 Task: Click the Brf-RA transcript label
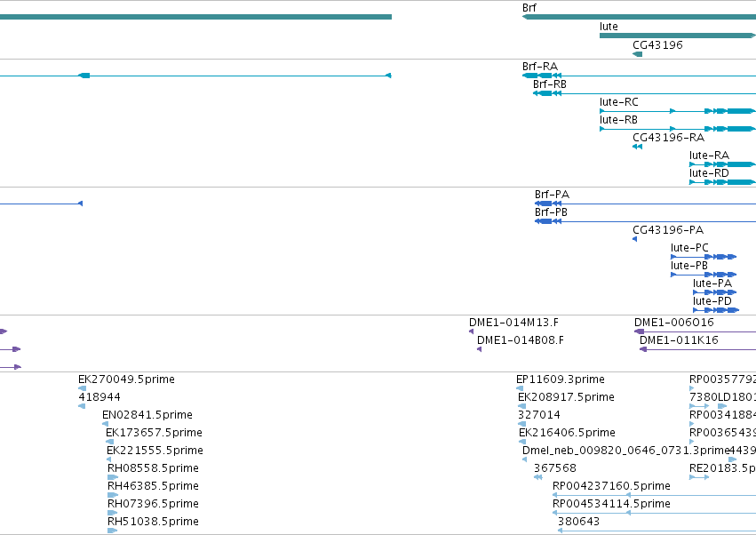click(540, 67)
